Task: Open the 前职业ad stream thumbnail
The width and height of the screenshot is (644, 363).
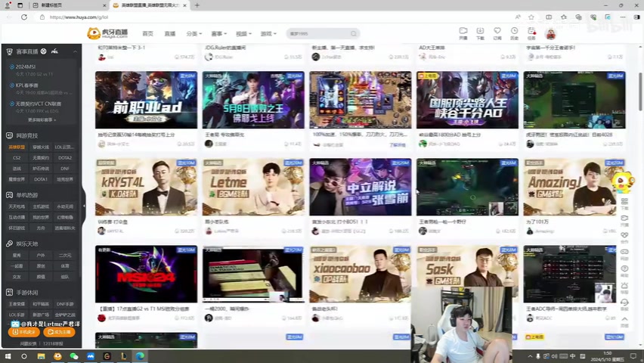Action: pyautogui.click(x=146, y=100)
